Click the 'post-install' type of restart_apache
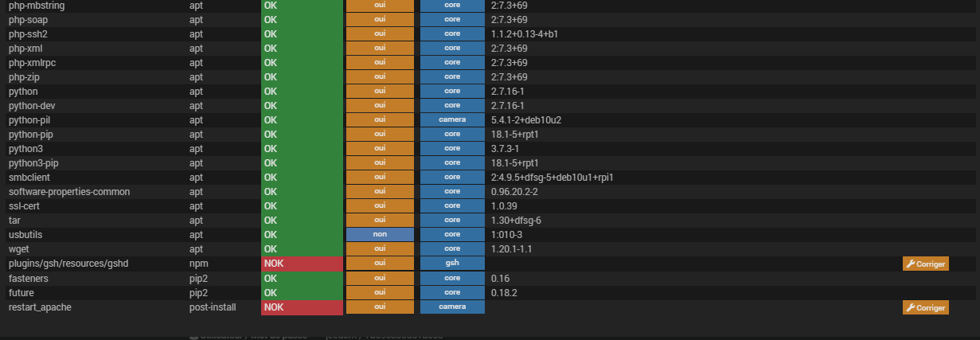The image size is (980, 340). 213,307
